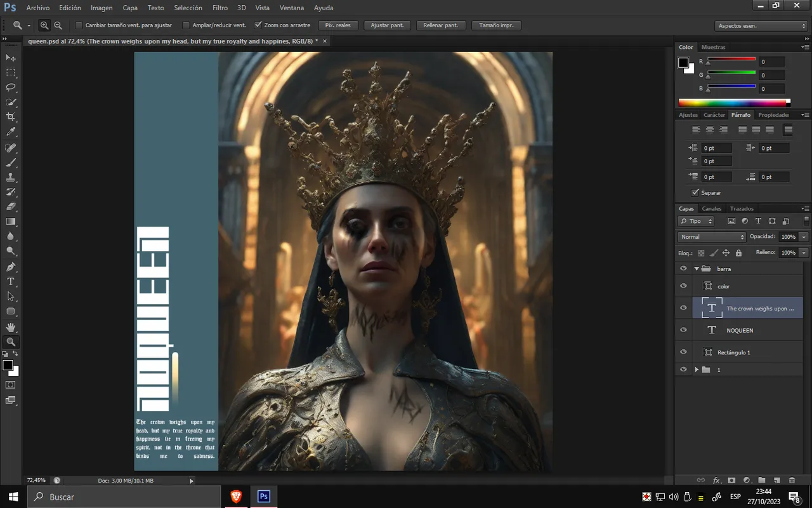
Task: Hide the barra group layer
Action: point(683,269)
